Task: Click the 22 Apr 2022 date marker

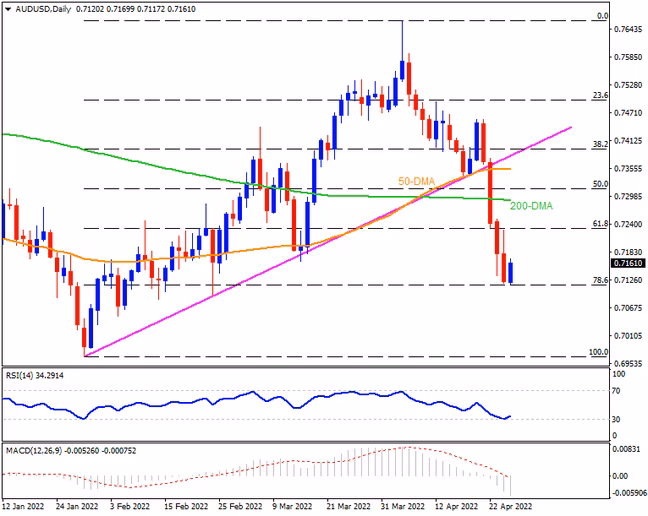Action: pos(510,506)
